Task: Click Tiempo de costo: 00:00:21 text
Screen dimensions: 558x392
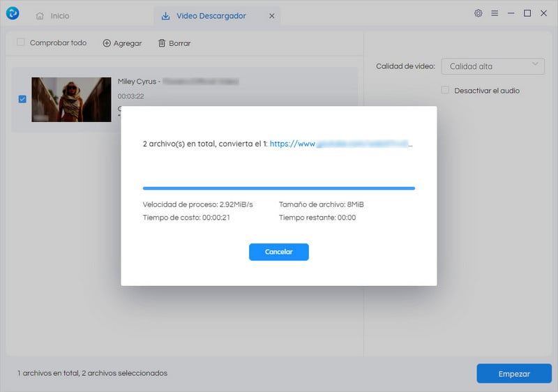Action: click(x=186, y=218)
